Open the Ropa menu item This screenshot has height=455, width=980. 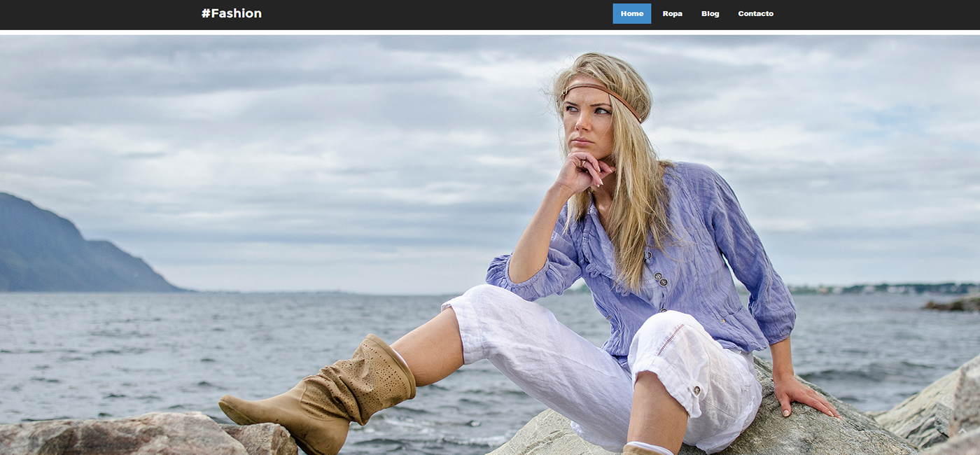672,13
